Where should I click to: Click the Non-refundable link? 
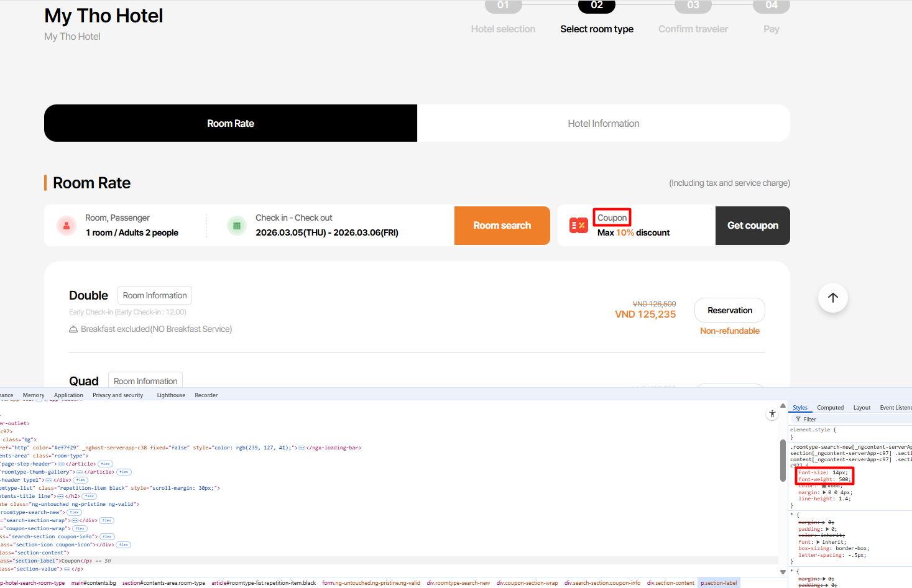(730, 331)
